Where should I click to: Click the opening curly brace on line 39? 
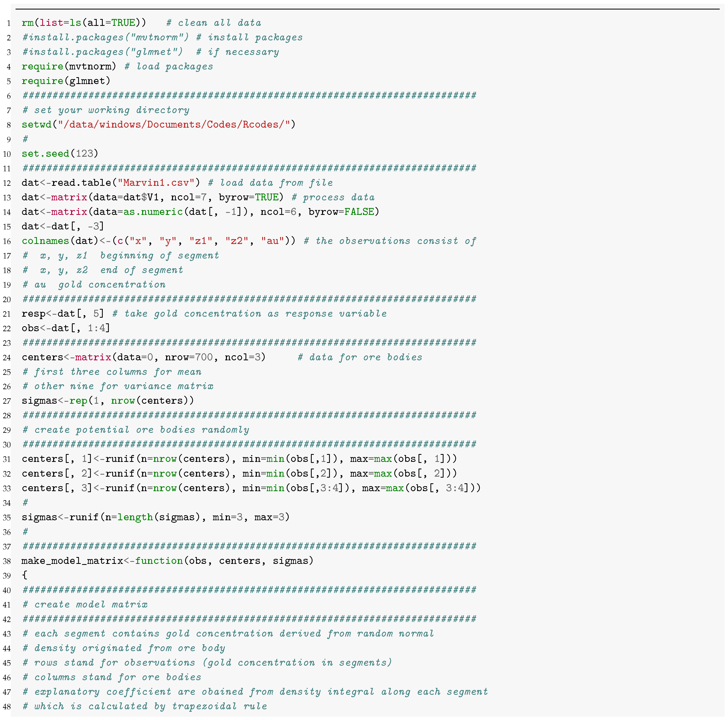point(25,575)
